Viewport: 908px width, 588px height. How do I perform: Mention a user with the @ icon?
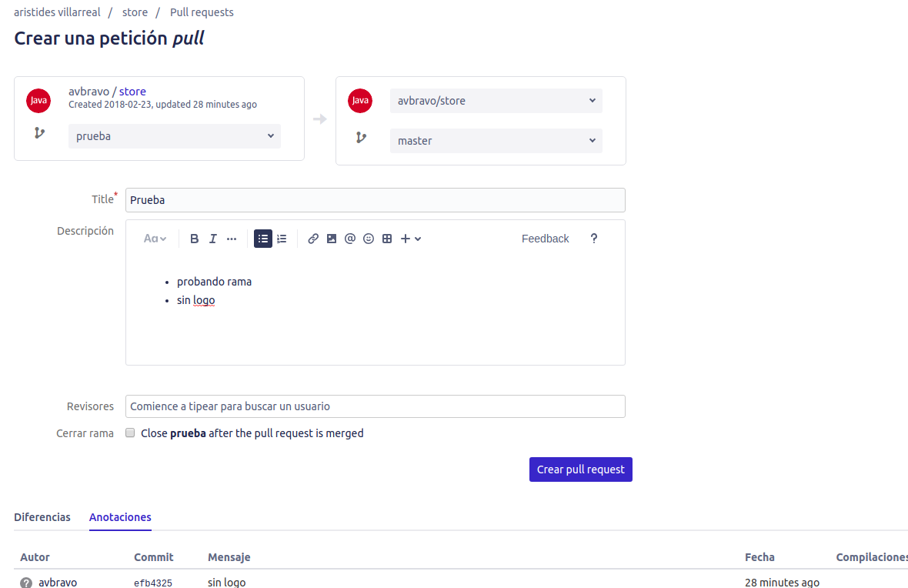349,239
